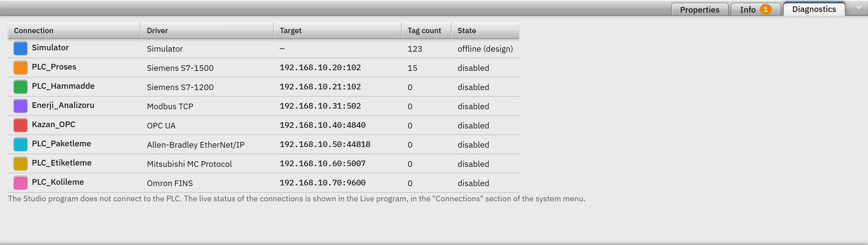
Task: Click target 192.168.10.21:102
Action: pyautogui.click(x=320, y=87)
